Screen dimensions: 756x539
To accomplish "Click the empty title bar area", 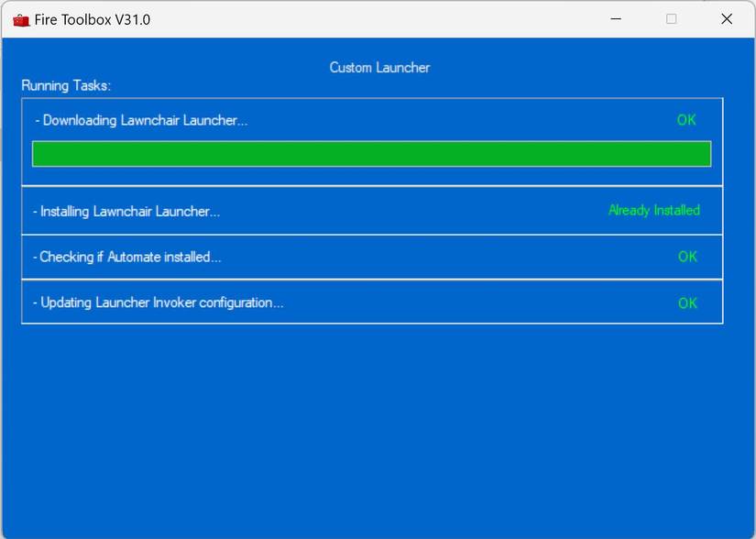I will (367, 19).
